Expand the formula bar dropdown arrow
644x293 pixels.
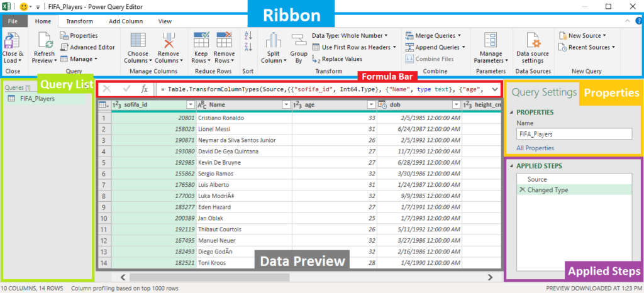pos(494,89)
